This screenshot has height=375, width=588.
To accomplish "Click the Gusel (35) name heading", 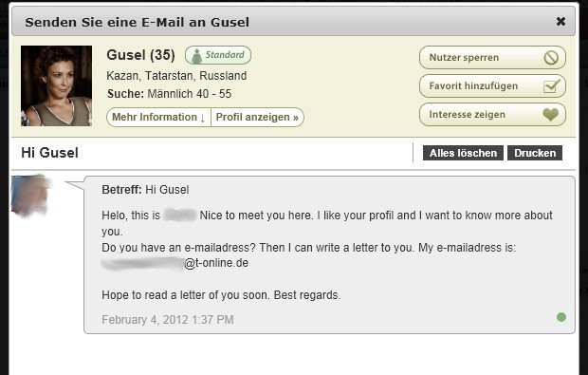I will 140,55.
